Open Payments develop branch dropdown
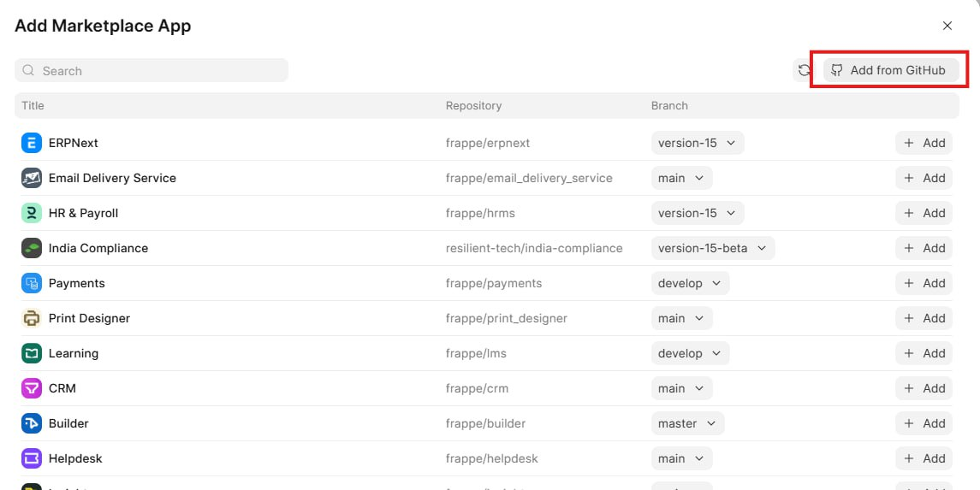980x490 pixels. point(690,283)
